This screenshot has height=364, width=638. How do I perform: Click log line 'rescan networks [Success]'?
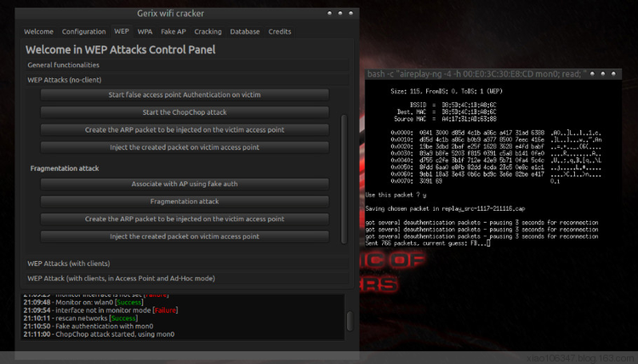[81, 318]
